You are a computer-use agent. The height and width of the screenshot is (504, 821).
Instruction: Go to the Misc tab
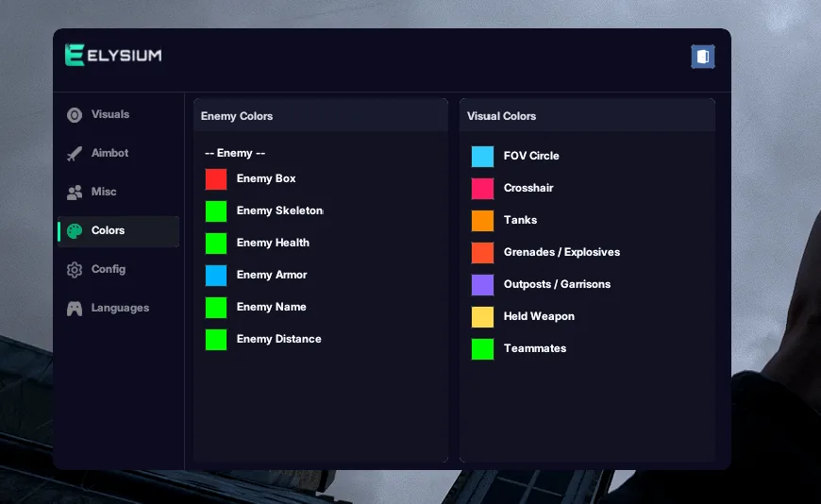coord(118,193)
